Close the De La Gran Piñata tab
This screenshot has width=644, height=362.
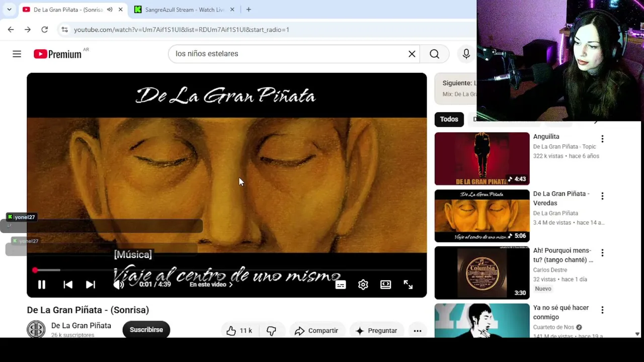click(120, 10)
